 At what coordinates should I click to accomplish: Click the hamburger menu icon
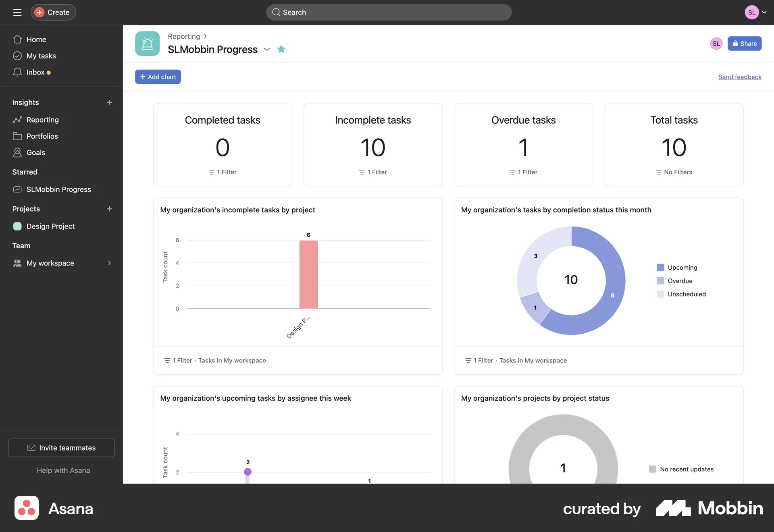17,12
